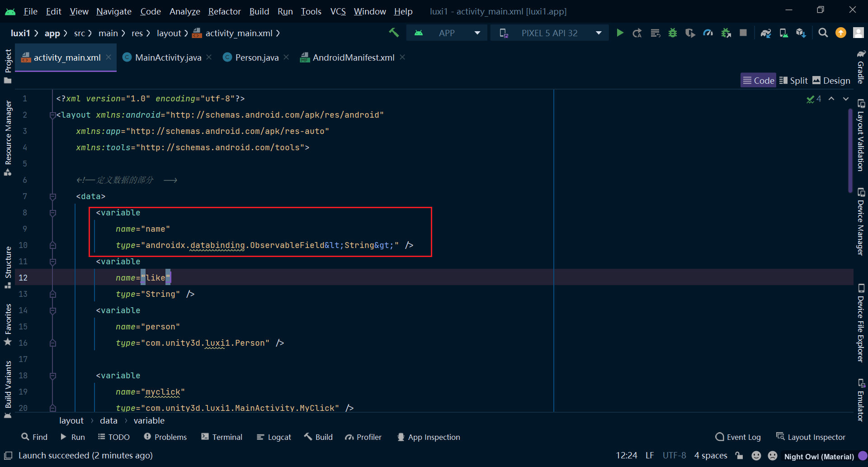The image size is (868, 467).
Task: Open the LF line separator selector
Action: click(650, 456)
